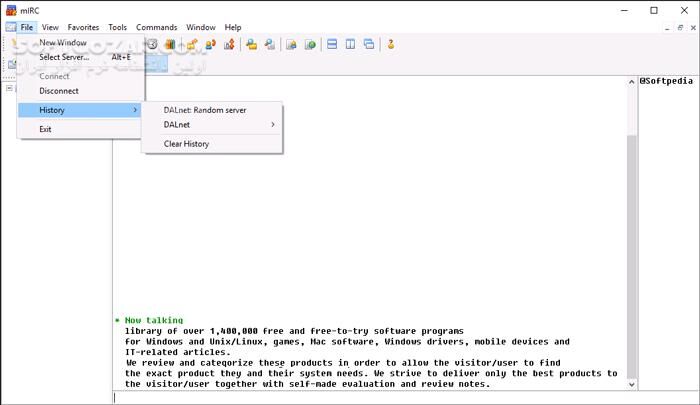Click Clear History in the submenu
Image resolution: width=700 pixels, height=405 pixels.
pos(186,144)
